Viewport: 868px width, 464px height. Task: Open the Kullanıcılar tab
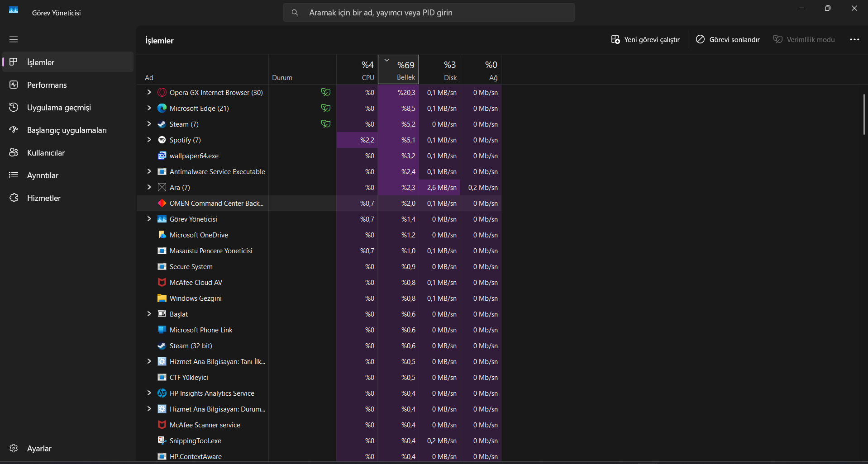click(68, 152)
